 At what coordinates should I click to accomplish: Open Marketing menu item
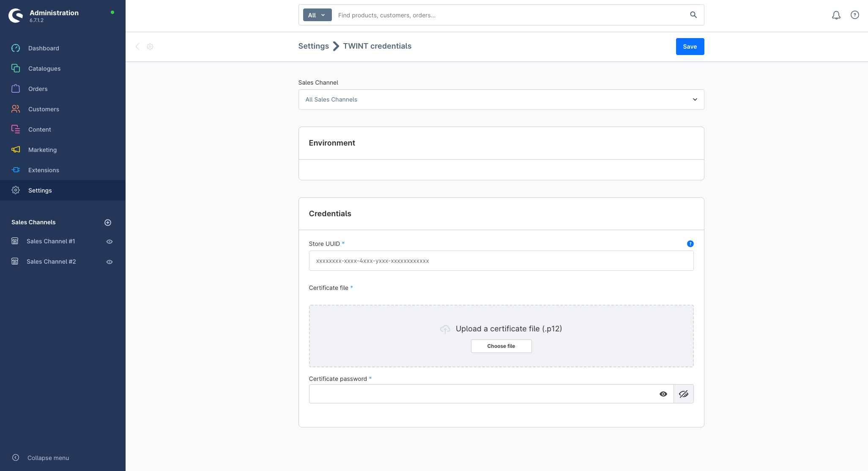(42, 150)
